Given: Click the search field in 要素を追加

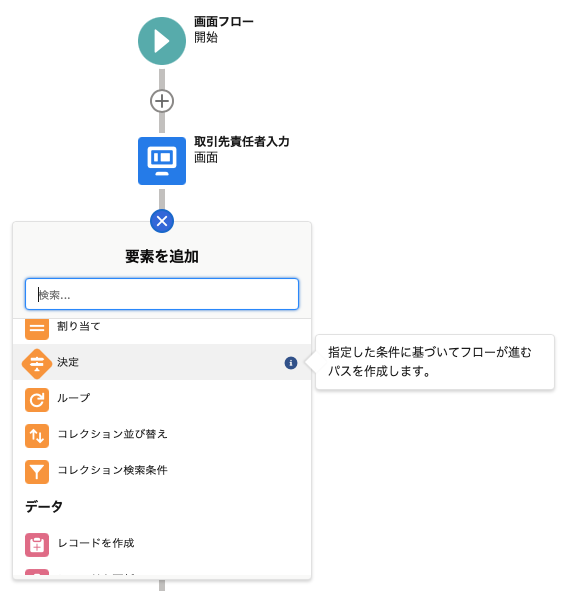Looking at the screenshot, I should click(x=162, y=294).
